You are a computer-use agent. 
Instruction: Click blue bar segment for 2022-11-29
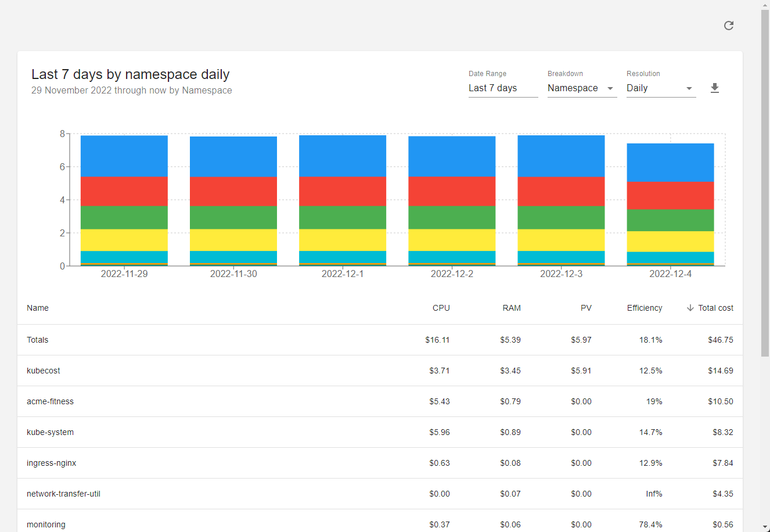(x=124, y=156)
